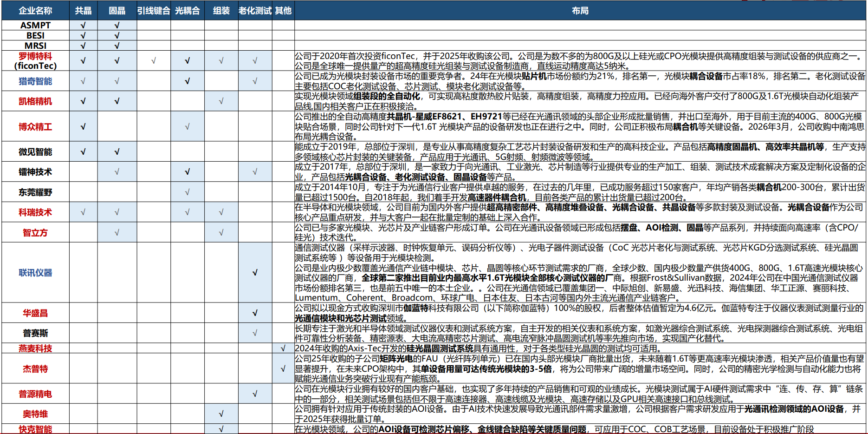
Task: Select the 固晶 checkmark in the ASMPT row
Action: click(117, 25)
